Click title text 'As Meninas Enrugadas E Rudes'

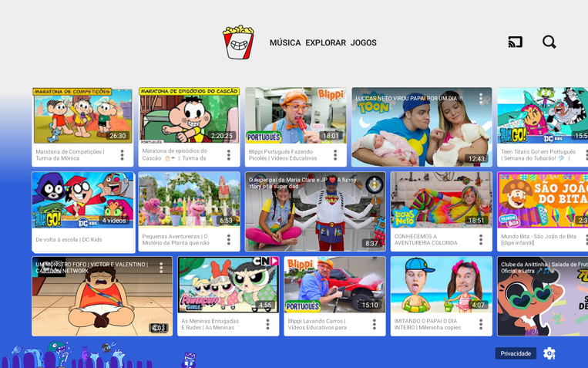click(210, 324)
